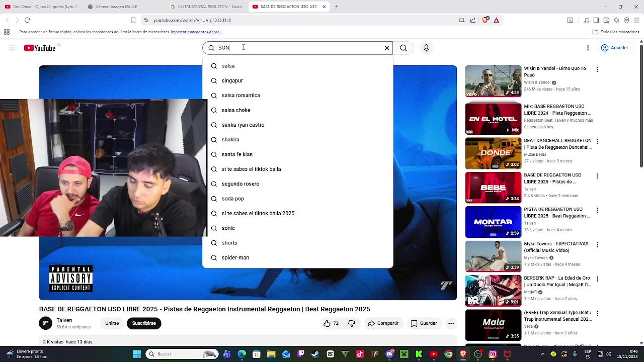Open the BEBE reggaeton base thumbnail

pos(493,188)
